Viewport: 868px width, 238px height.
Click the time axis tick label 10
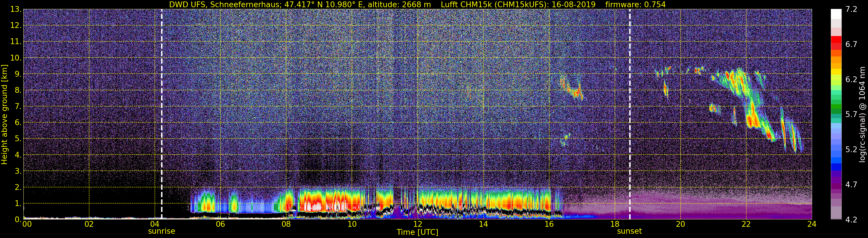click(x=352, y=224)
